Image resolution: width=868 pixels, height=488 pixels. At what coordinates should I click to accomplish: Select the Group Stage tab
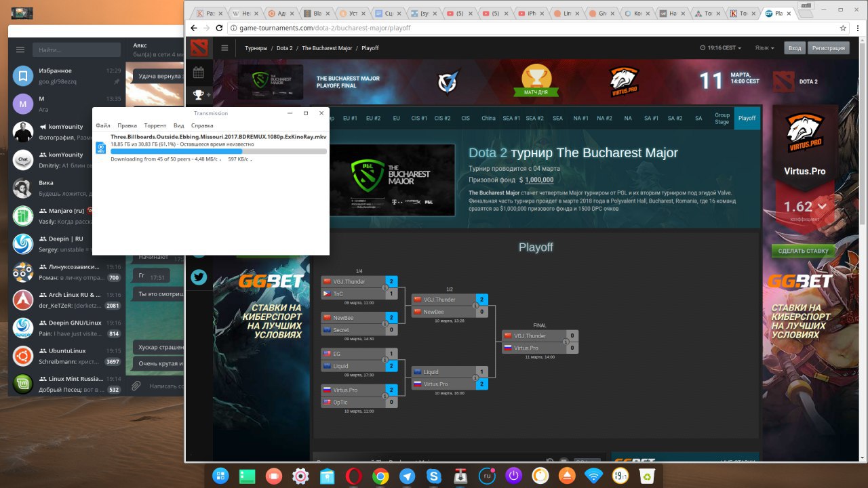pyautogui.click(x=722, y=118)
